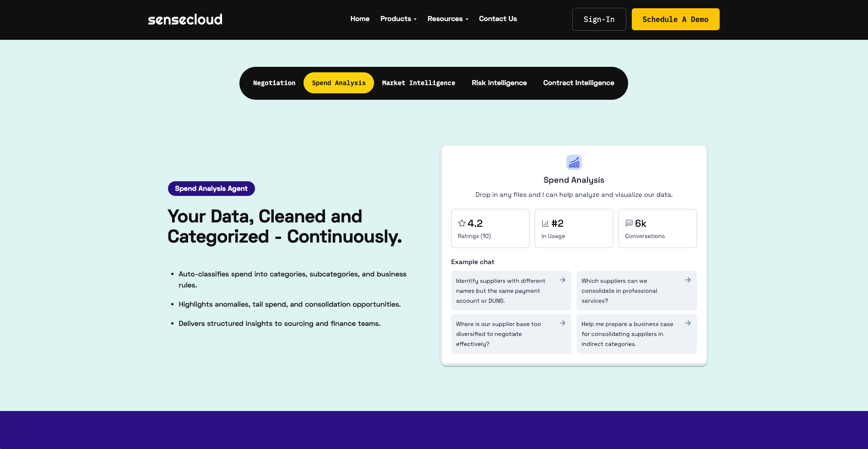The width and height of the screenshot is (868, 449).
Task: Click the Sign-In button
Action: point(599,19)
